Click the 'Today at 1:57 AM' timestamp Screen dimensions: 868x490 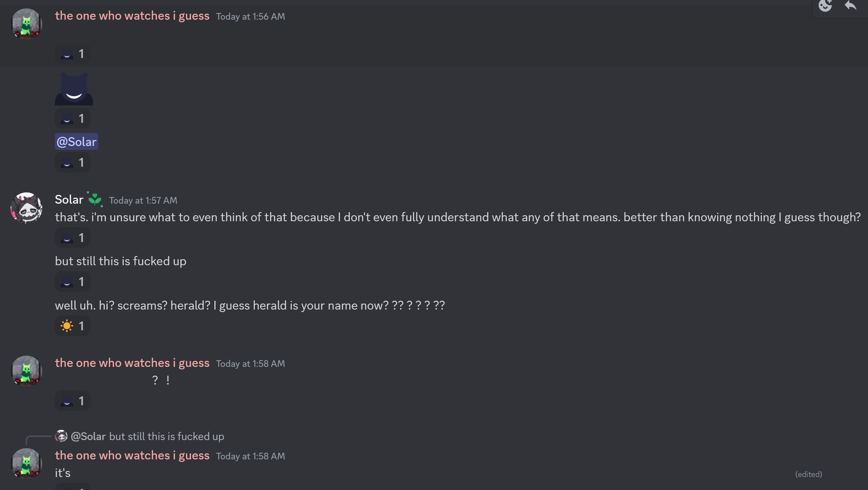[143, 201]
